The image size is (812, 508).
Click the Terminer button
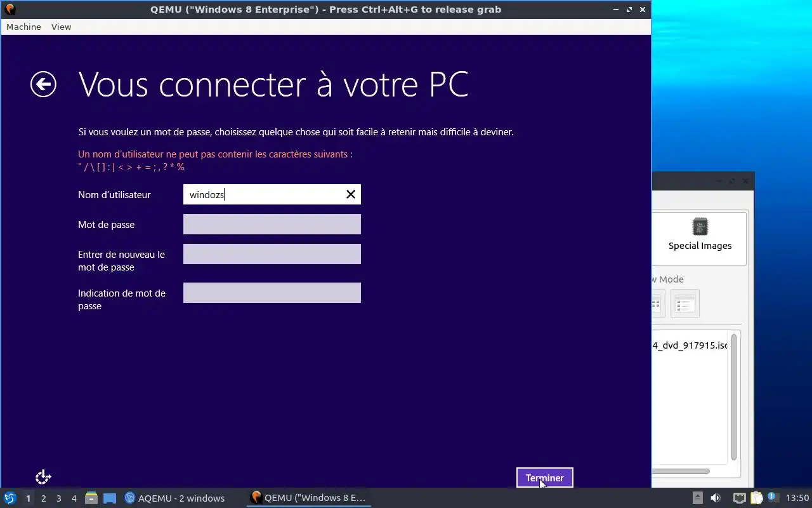[x=545, y=478]
